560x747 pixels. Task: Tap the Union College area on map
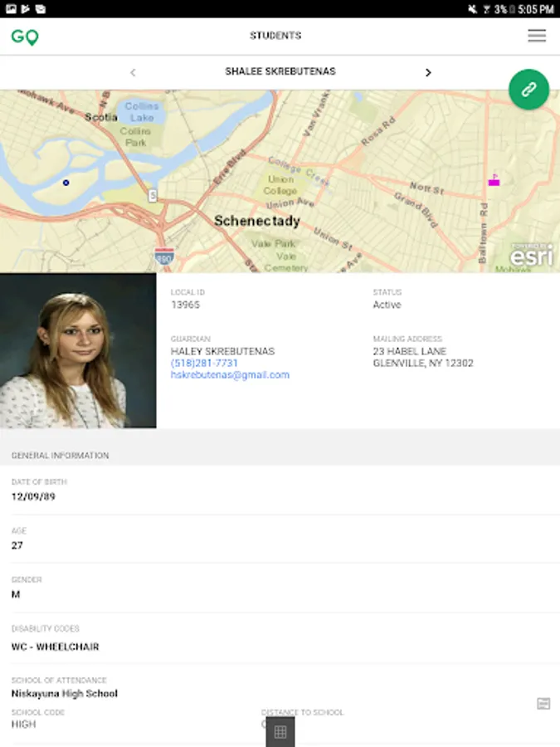click(280, 185)
